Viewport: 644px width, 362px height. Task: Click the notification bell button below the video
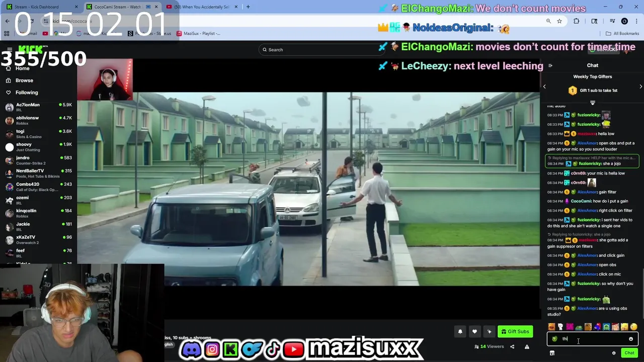(460, 331)
